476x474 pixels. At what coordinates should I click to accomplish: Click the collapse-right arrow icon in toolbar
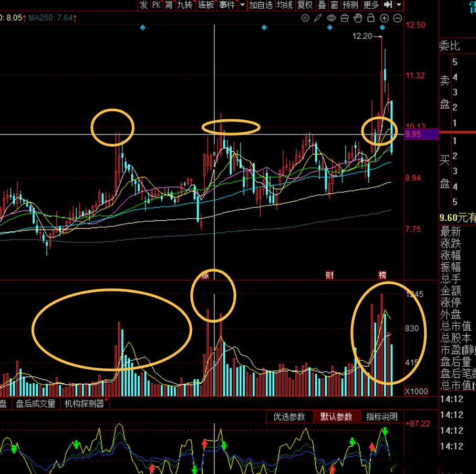[x=388, y=5]
